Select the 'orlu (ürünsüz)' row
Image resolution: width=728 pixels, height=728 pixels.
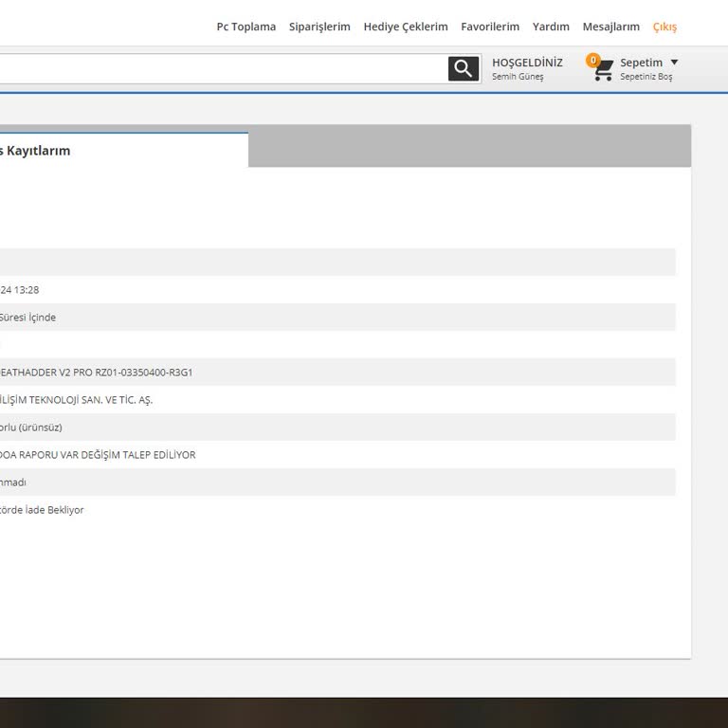click(337, 428)
